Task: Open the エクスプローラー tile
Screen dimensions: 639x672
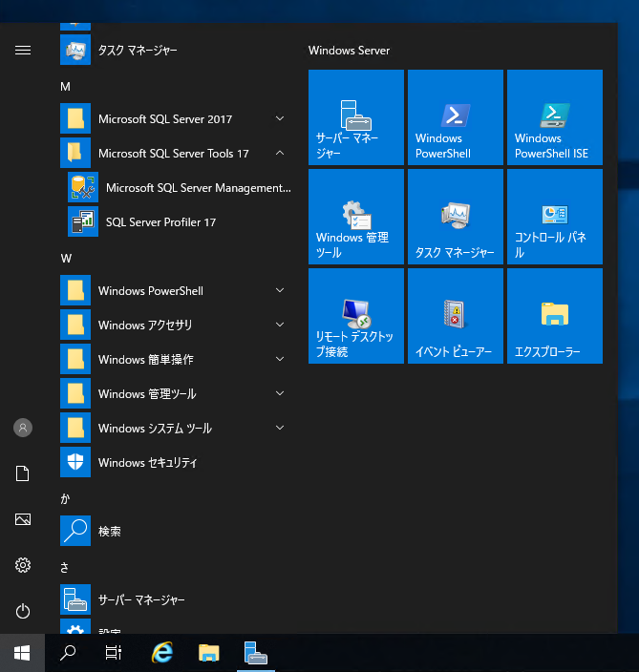Action: (x=554, y=316)
